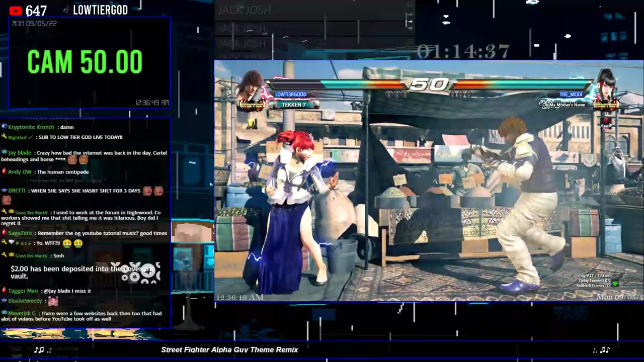Image resolution: width=644 pixels, height=362 pixels.
Task: Click the Jay blade username
Action: [x=20, y=152]
